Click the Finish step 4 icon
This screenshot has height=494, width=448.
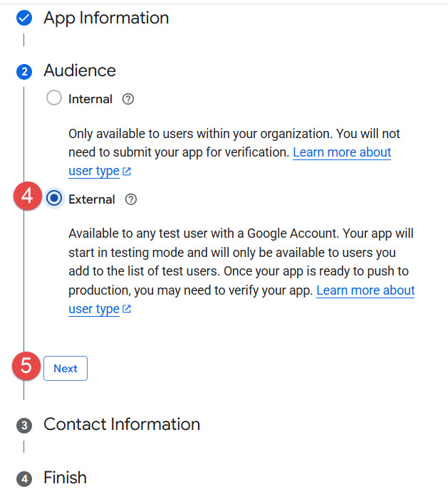[x=24, y=478]
